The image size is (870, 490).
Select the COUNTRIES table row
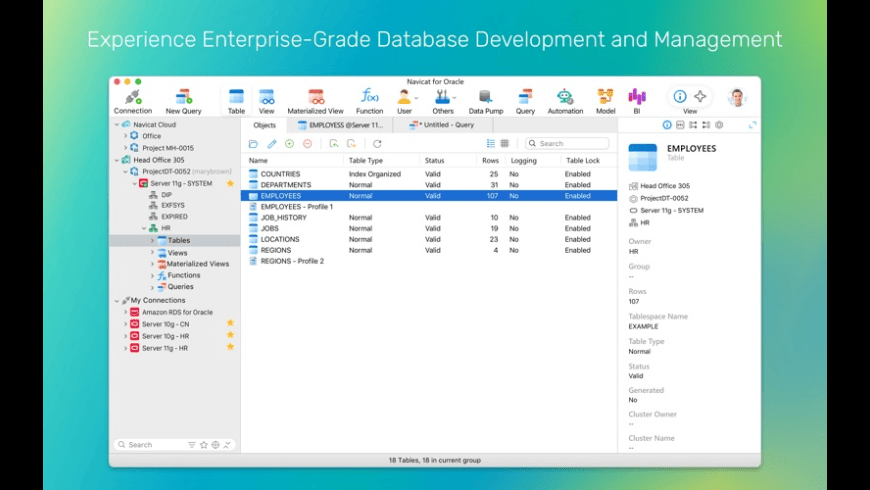click(x=429, y=174)
